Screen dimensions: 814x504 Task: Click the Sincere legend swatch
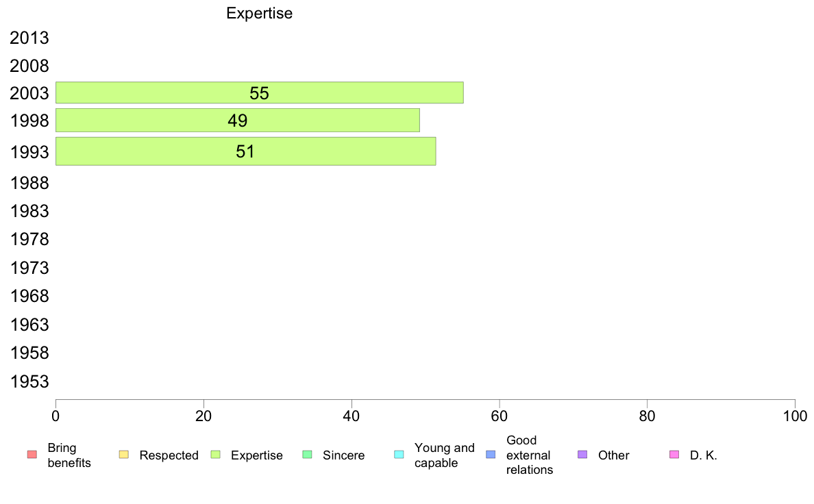[x=308, y=455]
